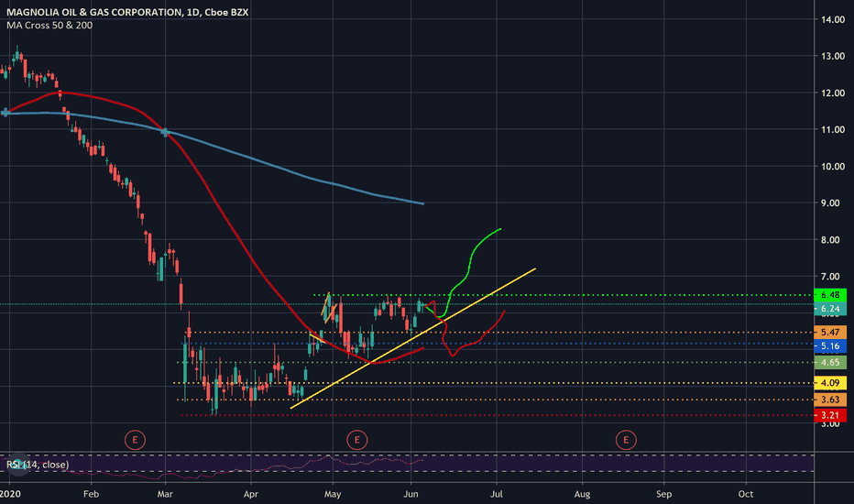Click the Apr label on time axis
This screenshot has height=504, width=854.
click(x=250, y=494)
